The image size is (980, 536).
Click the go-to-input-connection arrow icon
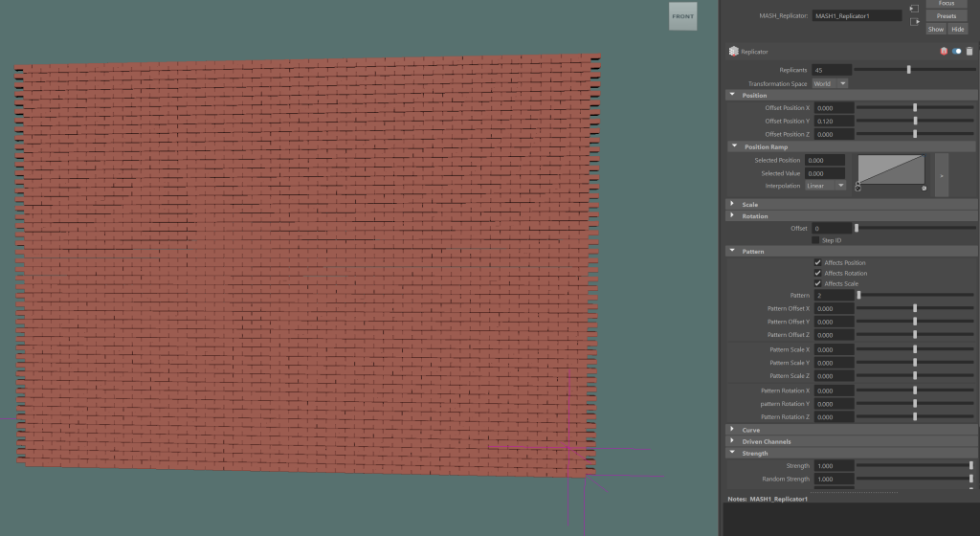point(914,9)
